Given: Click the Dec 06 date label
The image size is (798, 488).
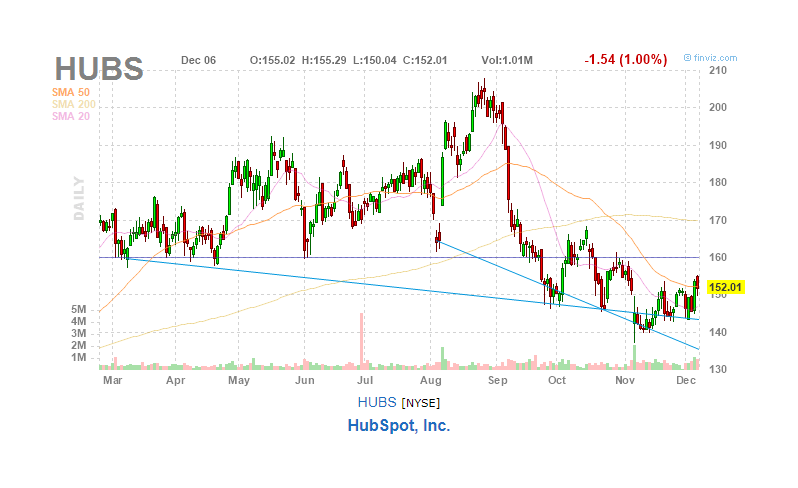Looking at the screenshot, I should (198, 60).
